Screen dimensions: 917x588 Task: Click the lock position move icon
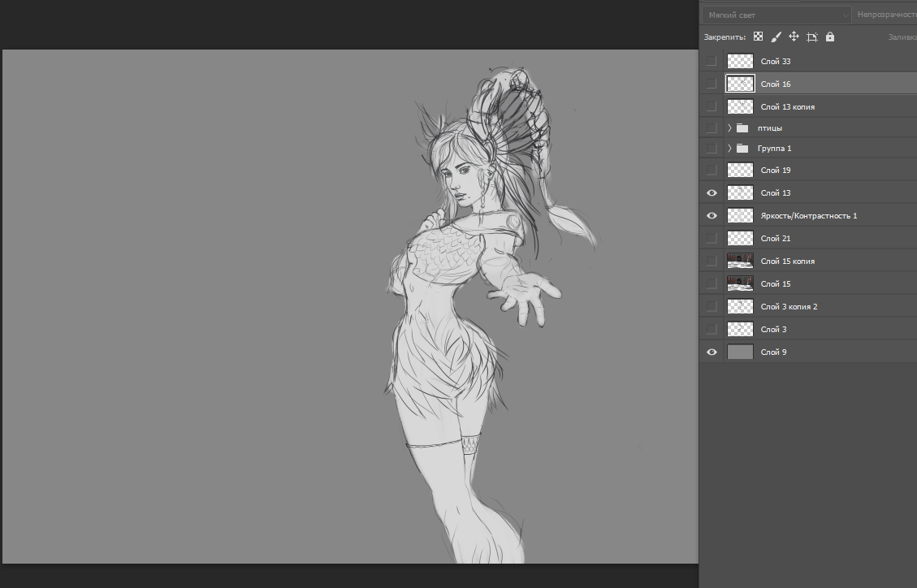(794, 37)
